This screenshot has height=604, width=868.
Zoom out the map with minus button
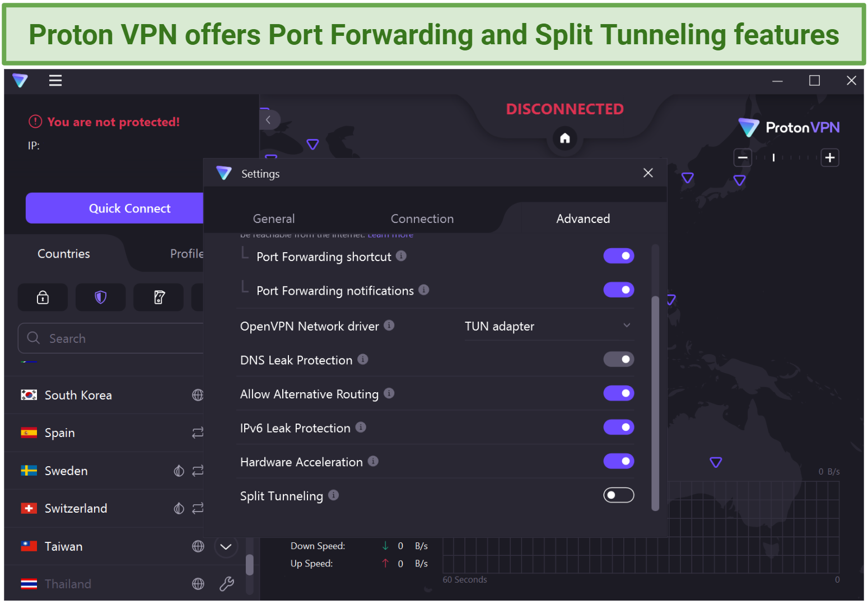tap(743, 157)
